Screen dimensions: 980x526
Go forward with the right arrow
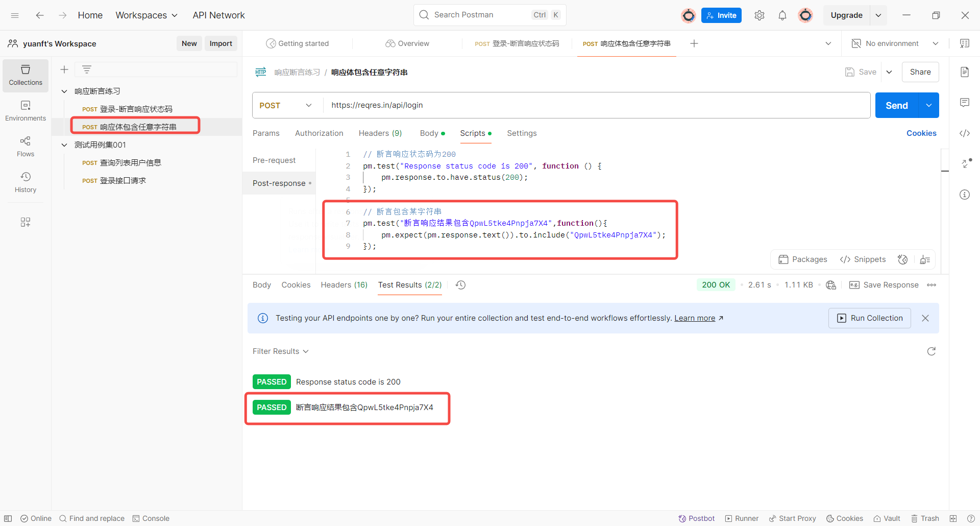tap(62, 15)
